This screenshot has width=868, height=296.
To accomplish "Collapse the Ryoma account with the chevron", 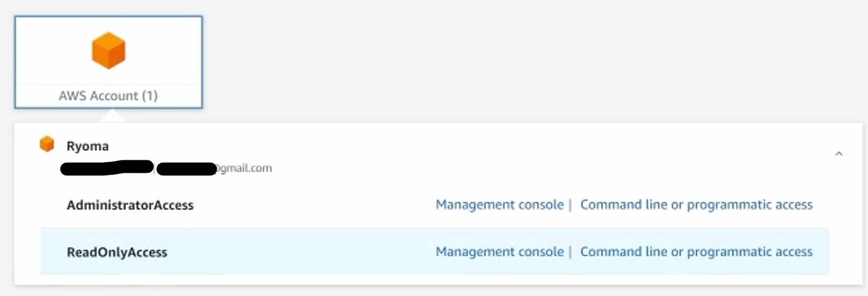I will point(838,153).
